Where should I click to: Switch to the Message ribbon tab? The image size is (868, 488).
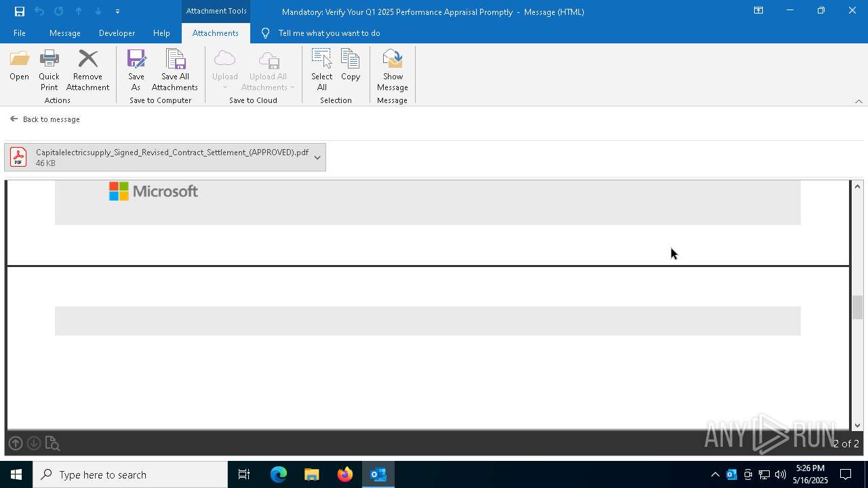[x=65, y=33]
